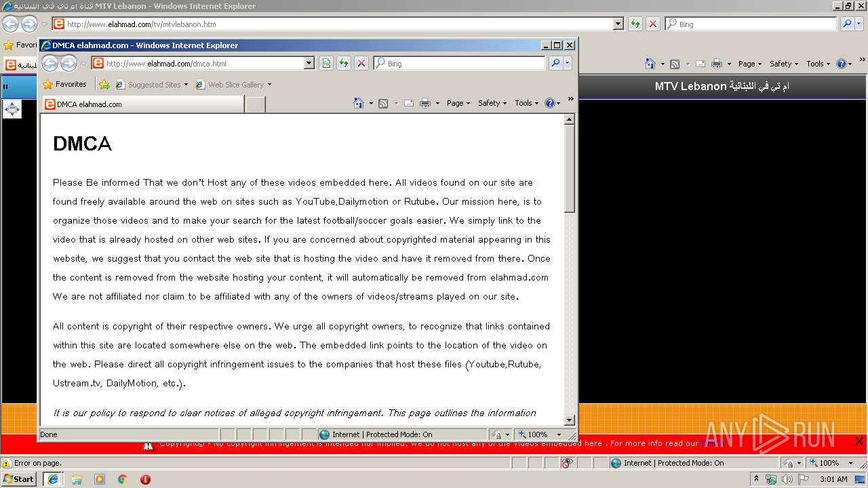The width and height of the screenshot is (868, 488).
Task: Click Home icon in MTV Lebanon window
Action: click(x=650, y=64)
